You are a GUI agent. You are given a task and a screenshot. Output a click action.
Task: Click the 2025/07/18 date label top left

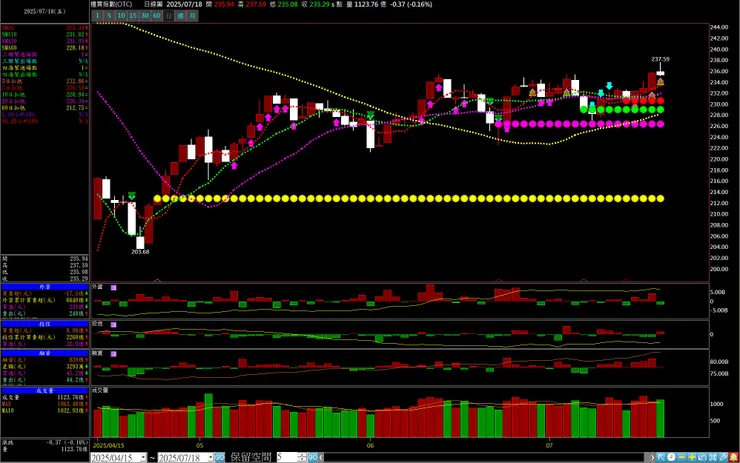tap(45, 11)
